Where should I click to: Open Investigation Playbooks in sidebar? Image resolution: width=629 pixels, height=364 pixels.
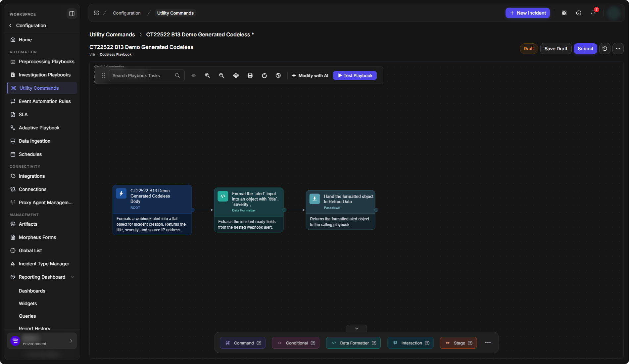pos(42,75)
